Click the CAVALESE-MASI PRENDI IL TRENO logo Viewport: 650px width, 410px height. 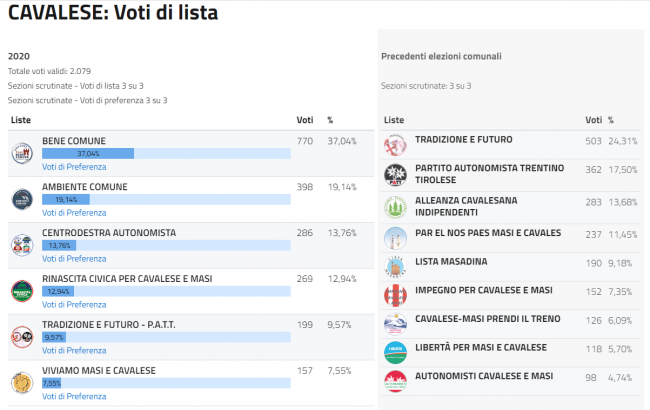click(x=395, y=324)
